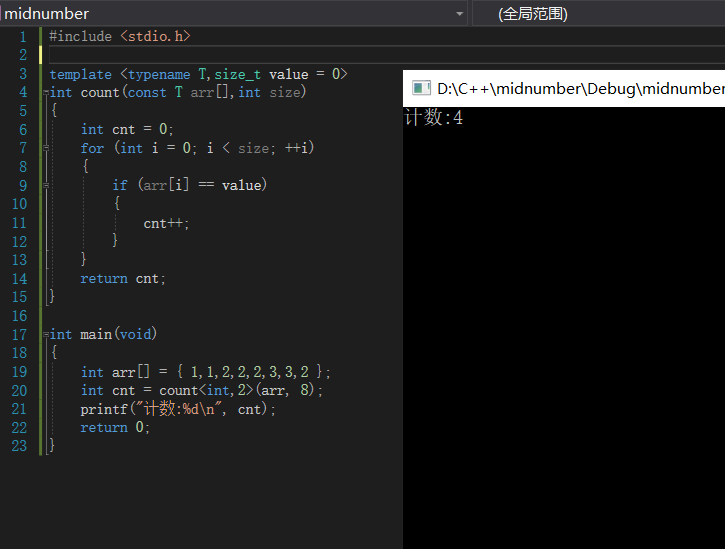Click the console window title path
725x549 pixels.
click(x=581, y=88)
